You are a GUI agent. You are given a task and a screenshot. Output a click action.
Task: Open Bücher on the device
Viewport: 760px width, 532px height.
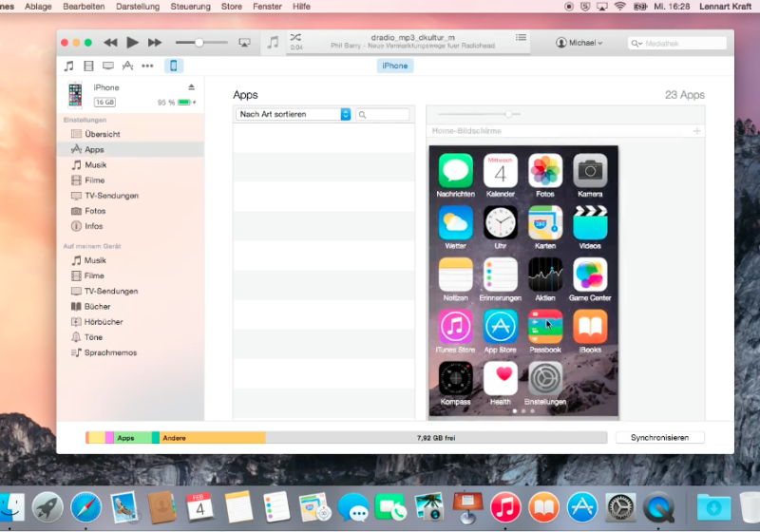click(x=130, y=306)
